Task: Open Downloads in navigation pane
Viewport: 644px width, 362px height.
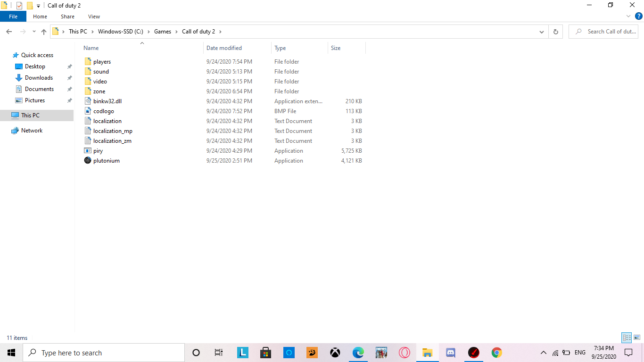Action: [x=39, y=78]
